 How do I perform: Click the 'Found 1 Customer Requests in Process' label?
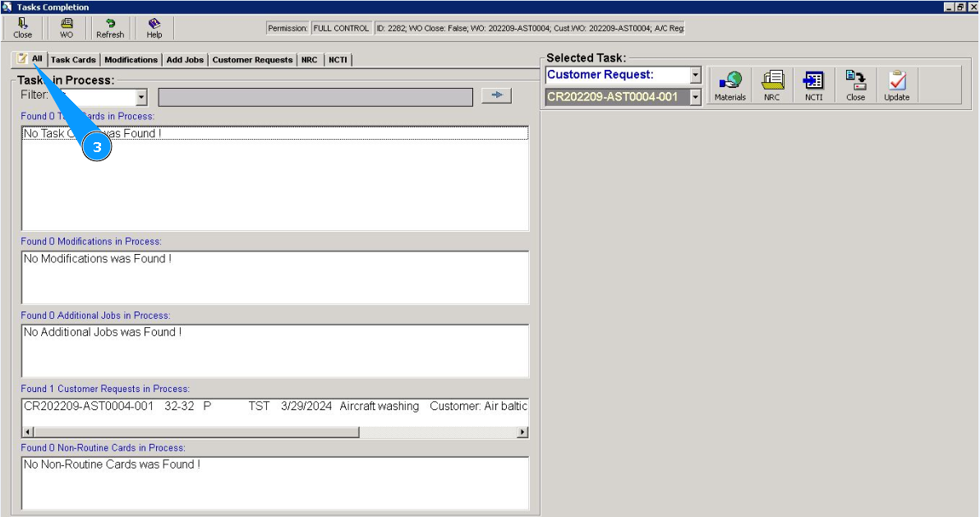(x=105, y=389)
